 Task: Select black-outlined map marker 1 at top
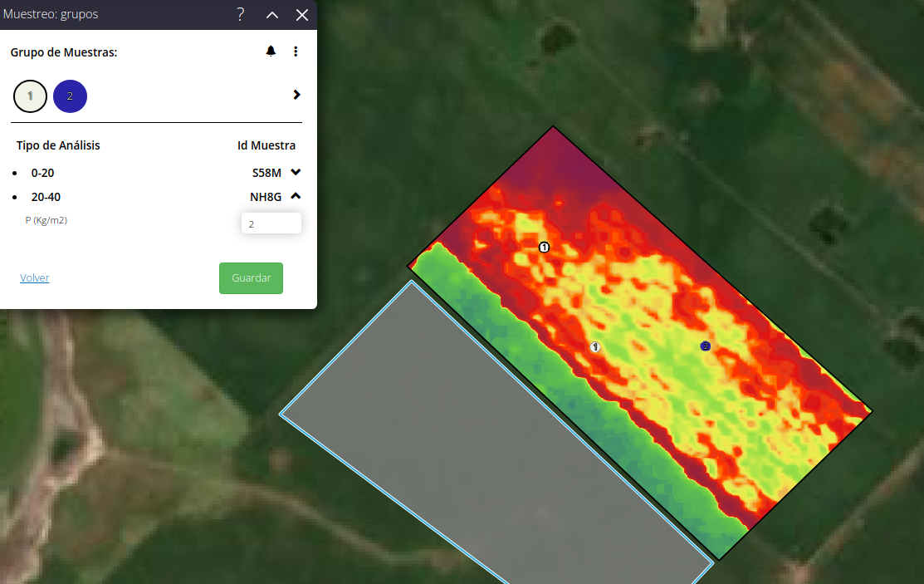544,248
